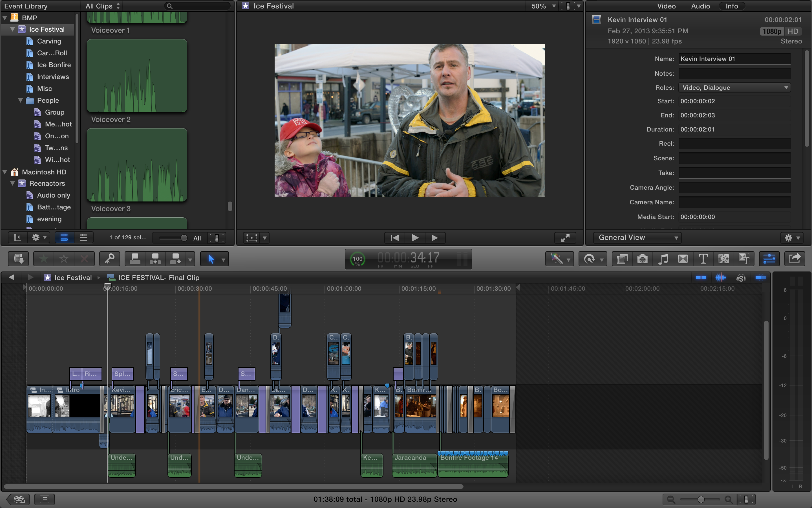
Task: Click the Append clip to storyline icon
Action: (175, 259)
